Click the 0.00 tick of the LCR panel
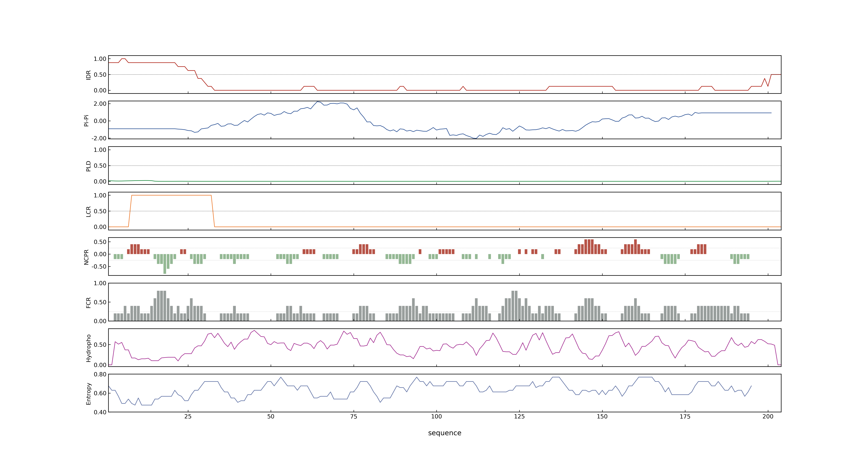Screen dimensions: 868x463 pos(100,227)
